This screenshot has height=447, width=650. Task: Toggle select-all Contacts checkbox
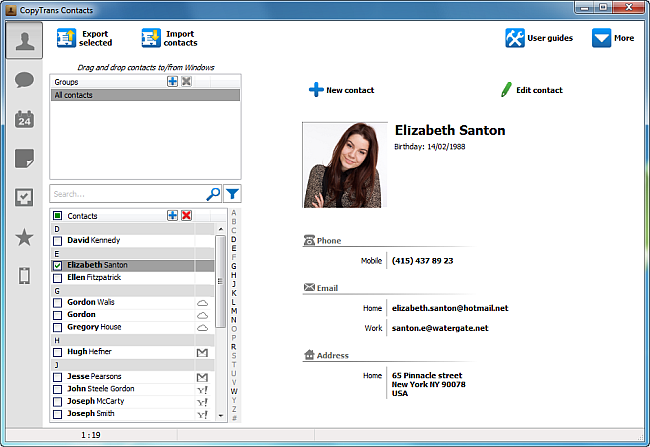point(58,216)
